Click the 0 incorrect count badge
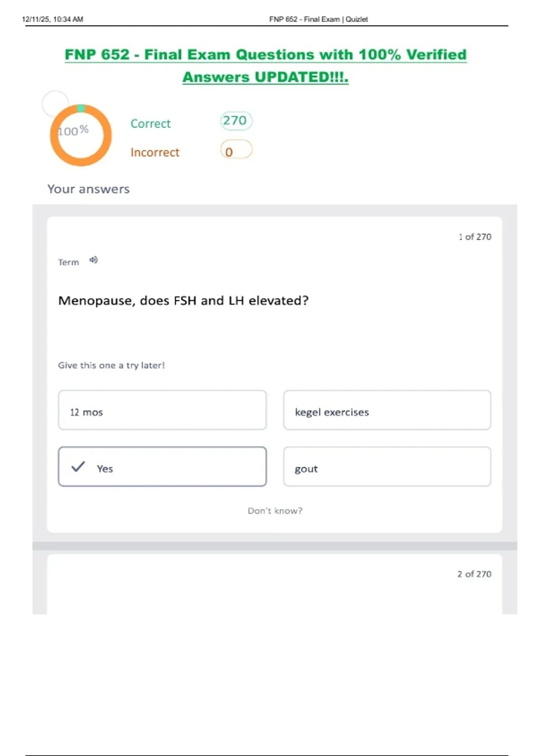Image resolution: width=534 pixels, height=756 pixels. pos(235,151)
